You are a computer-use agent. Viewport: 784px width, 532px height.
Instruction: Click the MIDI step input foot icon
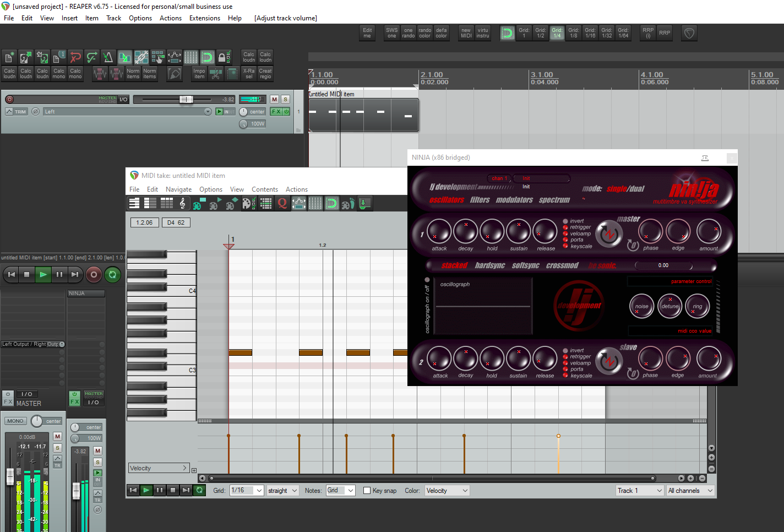pos(349,204)
